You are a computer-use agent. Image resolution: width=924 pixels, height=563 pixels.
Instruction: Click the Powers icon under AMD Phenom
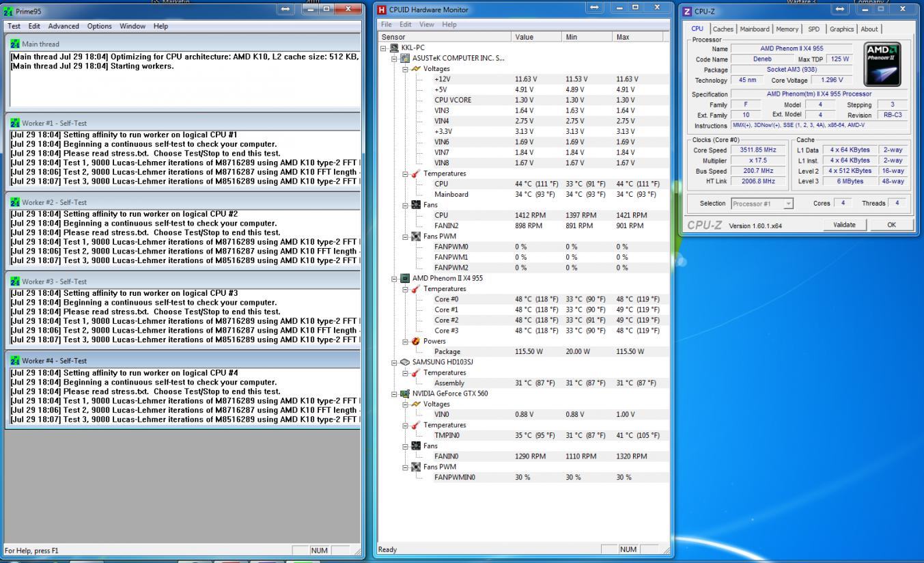tap(416, 341)
